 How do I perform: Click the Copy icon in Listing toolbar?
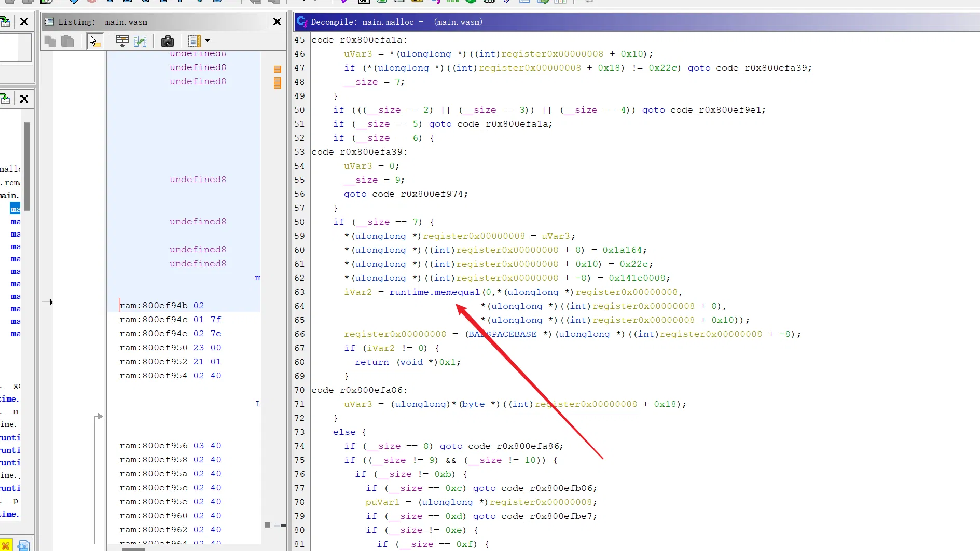50,41
